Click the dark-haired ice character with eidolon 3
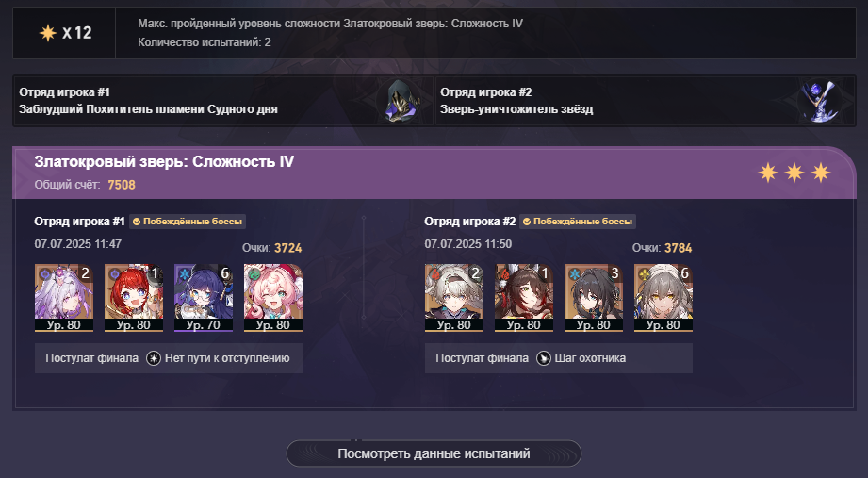Viewport: 868px width, 478px height. click(x=594, y=297)
